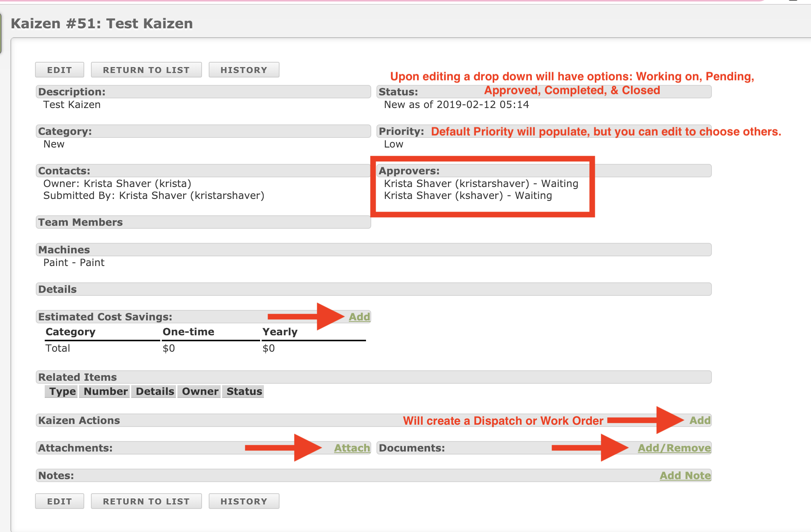Viewport: 811px width, 532px height.
Task: Click the Category column header in cost savings
Action: pos(70,332)
